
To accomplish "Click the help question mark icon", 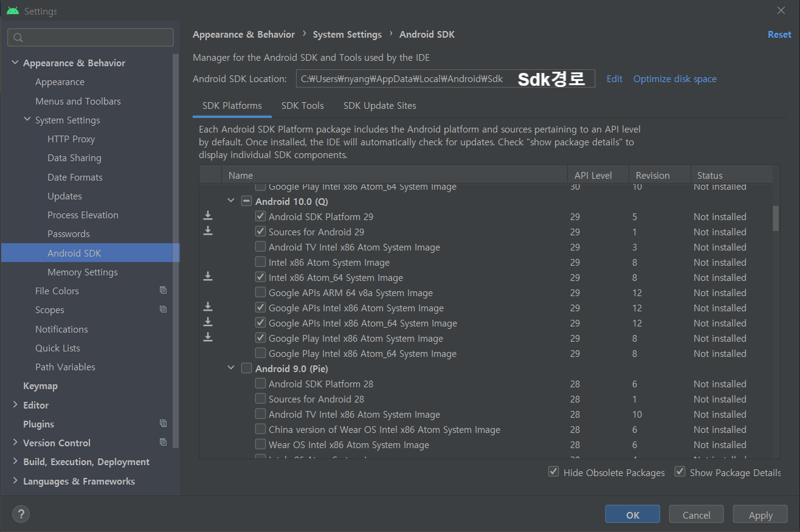I will (21, 514).
